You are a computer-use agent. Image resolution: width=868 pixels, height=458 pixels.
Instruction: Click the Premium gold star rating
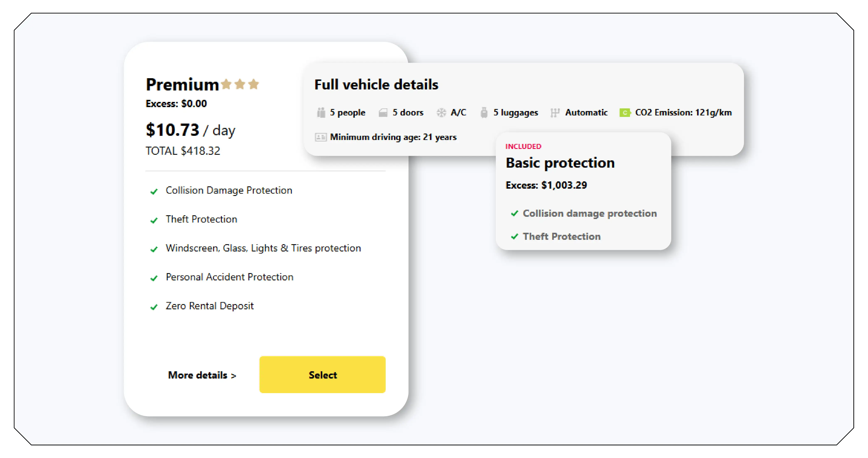pos(240,84)
